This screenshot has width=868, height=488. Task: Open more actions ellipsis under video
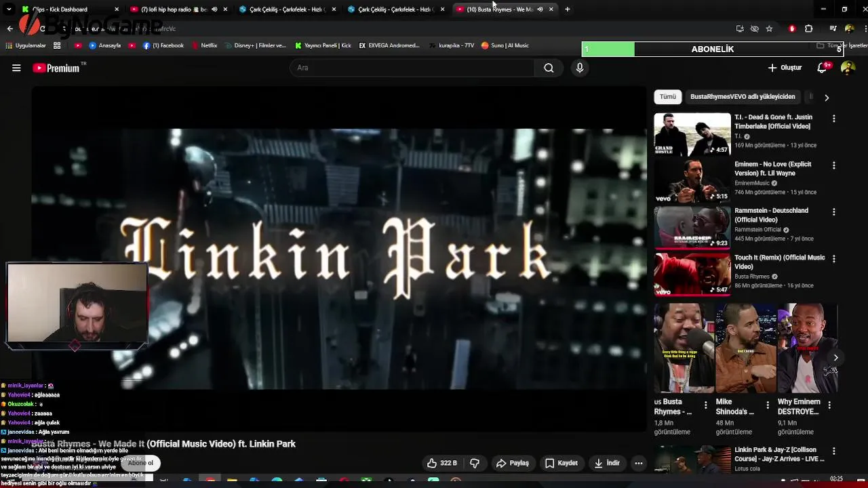pyautogui.click(x=638, y=463)
